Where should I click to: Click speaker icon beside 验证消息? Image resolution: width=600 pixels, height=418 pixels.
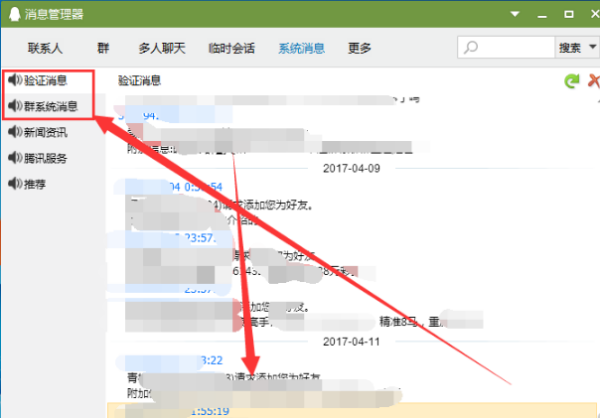pos(15,80)
